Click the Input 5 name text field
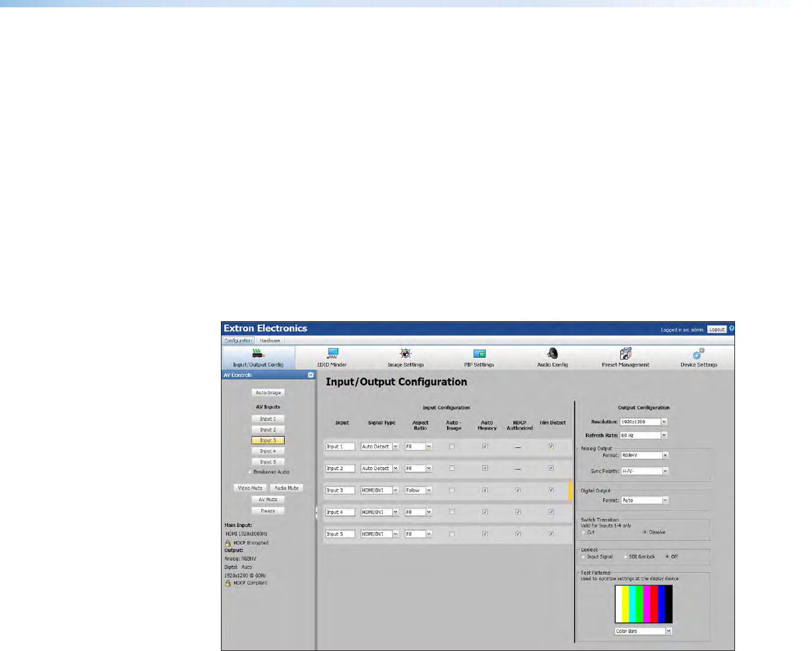The width and height of the screenshot is (812, 651). point(340,534)
